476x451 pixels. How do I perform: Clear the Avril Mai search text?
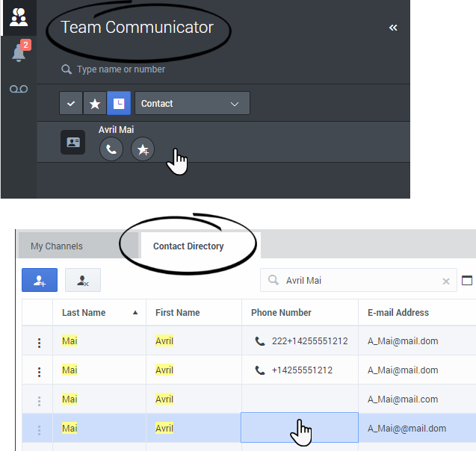(446, 282)
